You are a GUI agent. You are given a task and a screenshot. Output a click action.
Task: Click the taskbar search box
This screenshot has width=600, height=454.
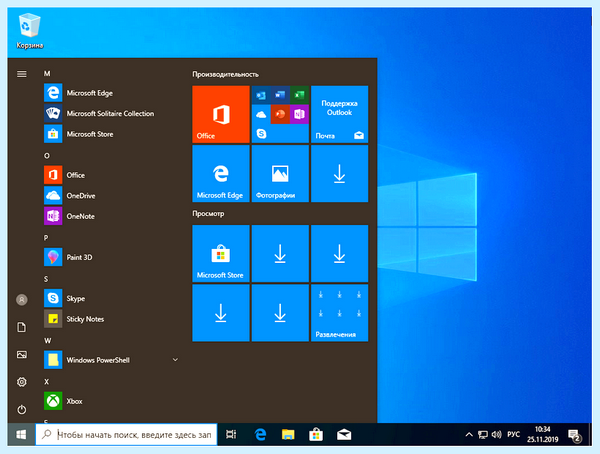[x=126, y=434]
